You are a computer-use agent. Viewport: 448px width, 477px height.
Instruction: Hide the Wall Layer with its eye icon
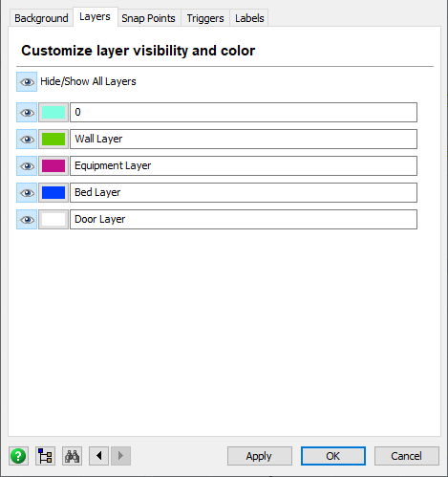click(27, 139)
